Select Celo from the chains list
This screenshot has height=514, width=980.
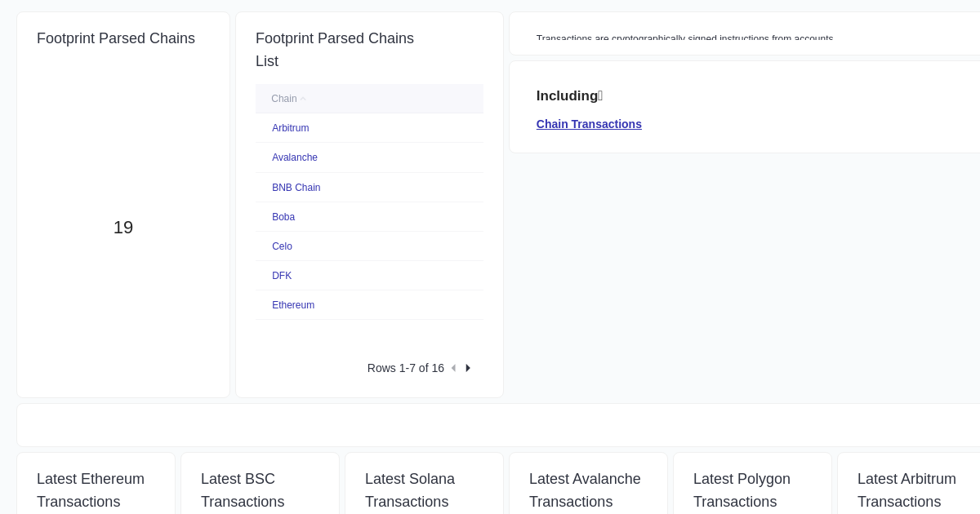(x=282, y=246)
